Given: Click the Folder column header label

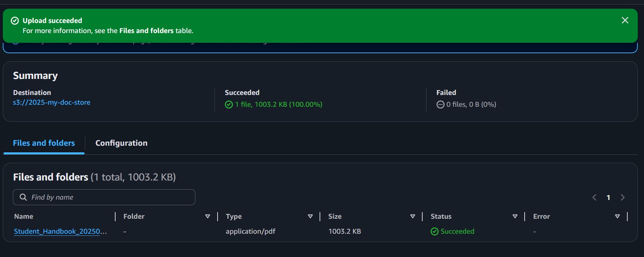Looking at the screenshot, I should (x=134, y=216).
